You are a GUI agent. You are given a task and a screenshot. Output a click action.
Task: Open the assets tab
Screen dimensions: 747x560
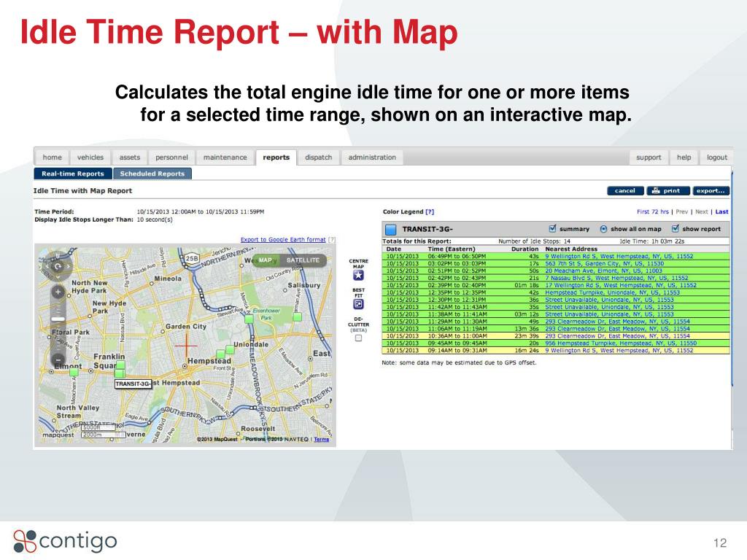tap(130, 157)
